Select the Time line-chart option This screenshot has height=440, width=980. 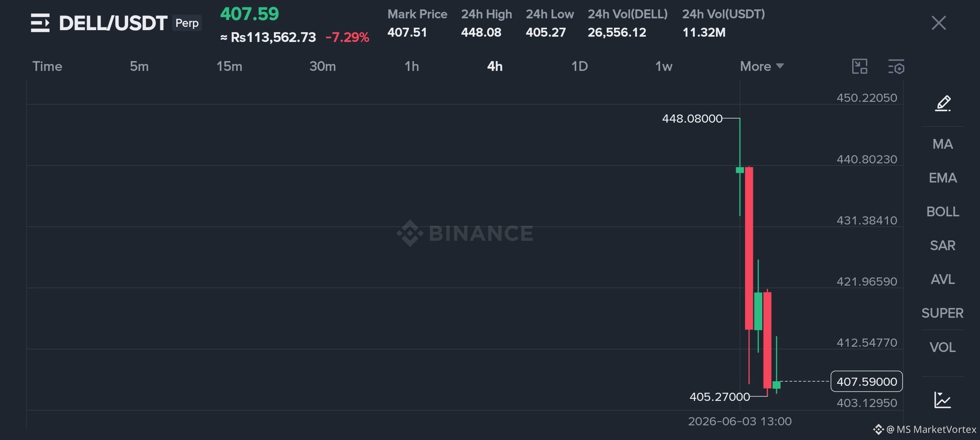click(47, 66)
